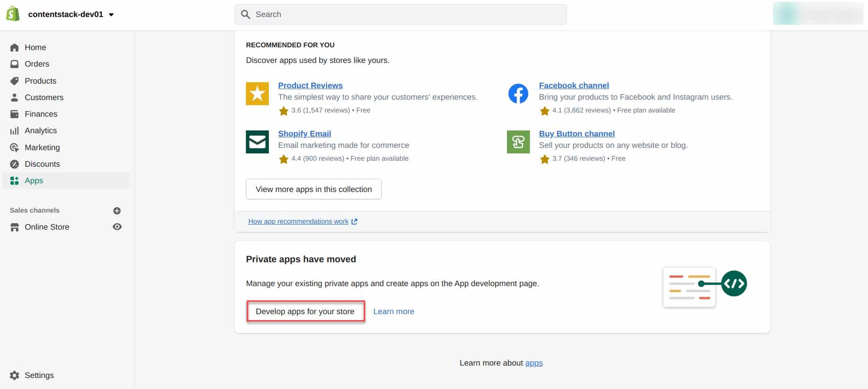View Online Store with the eye icon
Screen dimensions: 868x389
(117, 227)
